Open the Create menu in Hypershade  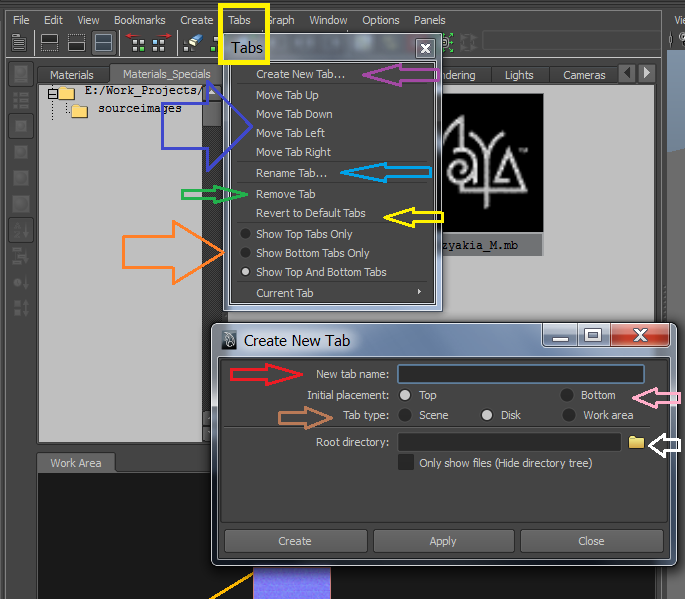click(x=197, y=20)
